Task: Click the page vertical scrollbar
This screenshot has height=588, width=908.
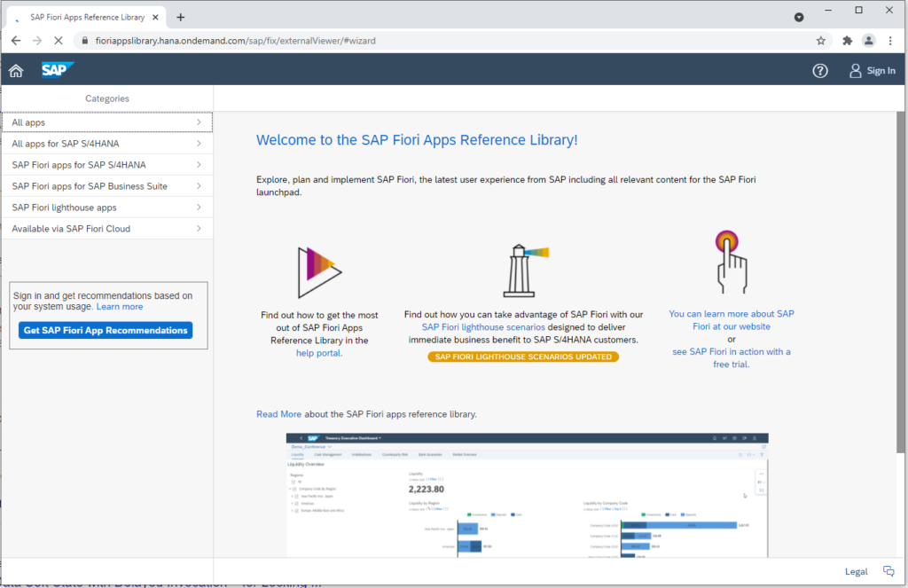Action: (900, 282)
